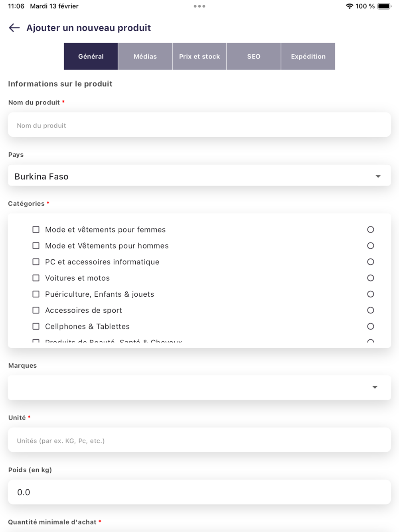Tap the three-dot multitasking icon
Image resolution: width=399 pixels, height=532 pixels.
pos(199,6)
